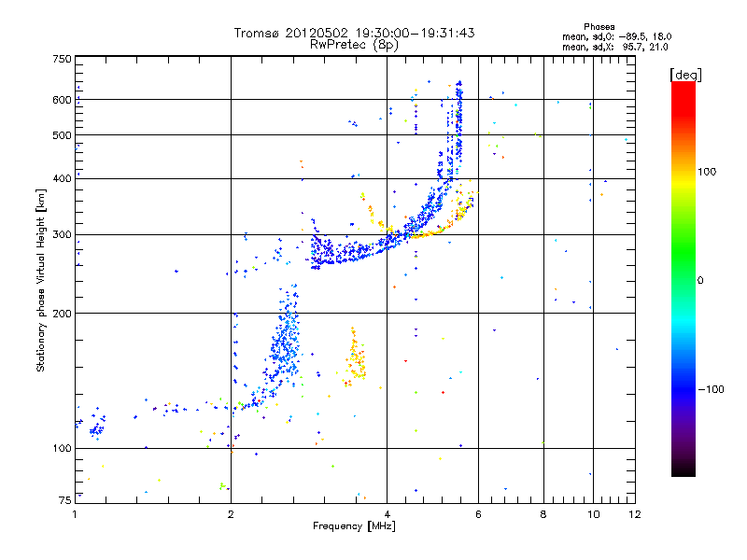Click the y-axis tick label '300'
The height and width of the screenshot is (560, 747).
click(62, 235)
